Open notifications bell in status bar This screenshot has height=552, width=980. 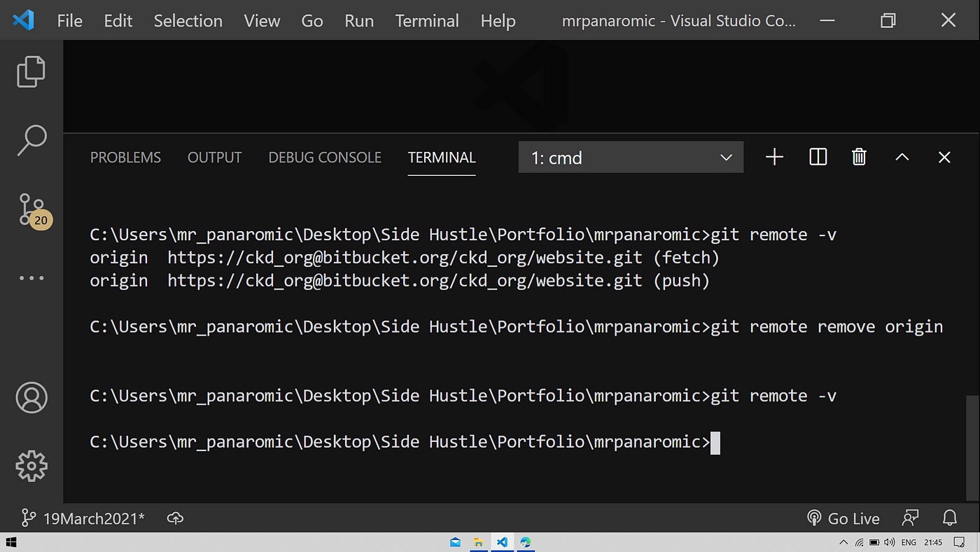[950, 518]
